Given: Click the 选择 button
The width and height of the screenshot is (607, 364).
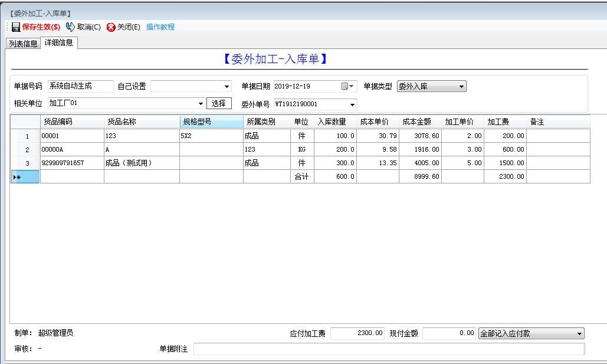Looking at the screenshot, I should (219, 104).
